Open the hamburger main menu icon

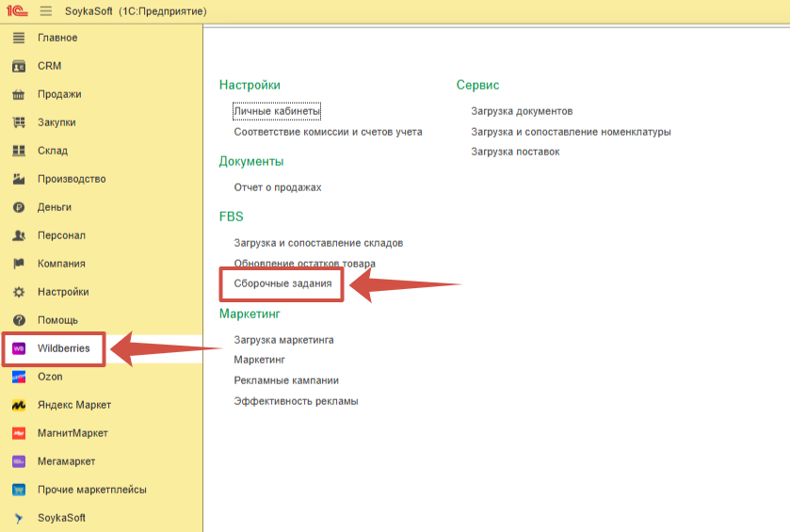coord(46,10)
